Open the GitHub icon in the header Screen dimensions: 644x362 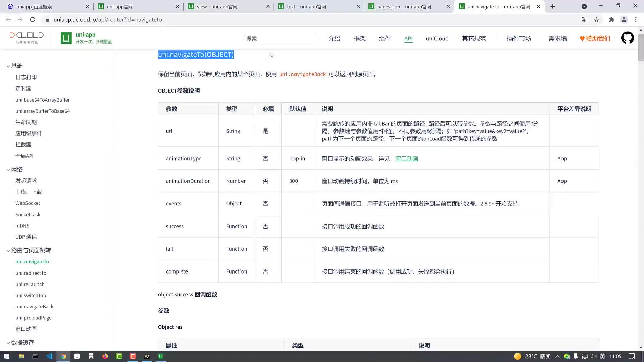(x=627, y=38)
